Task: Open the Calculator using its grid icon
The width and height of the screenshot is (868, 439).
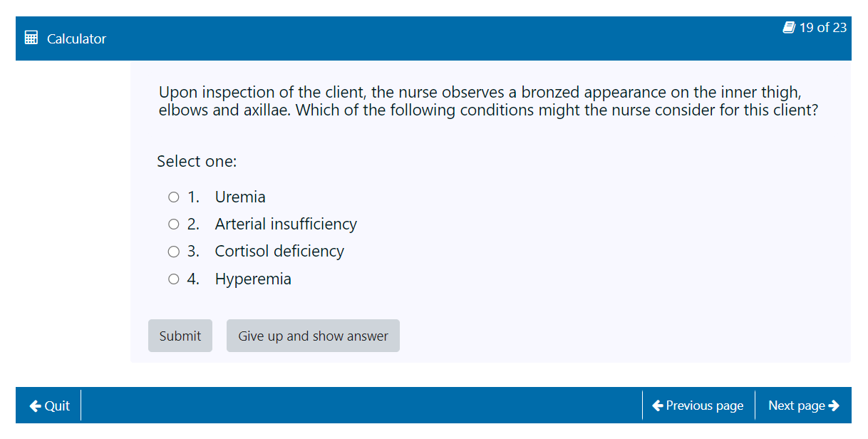Action: 31,36
